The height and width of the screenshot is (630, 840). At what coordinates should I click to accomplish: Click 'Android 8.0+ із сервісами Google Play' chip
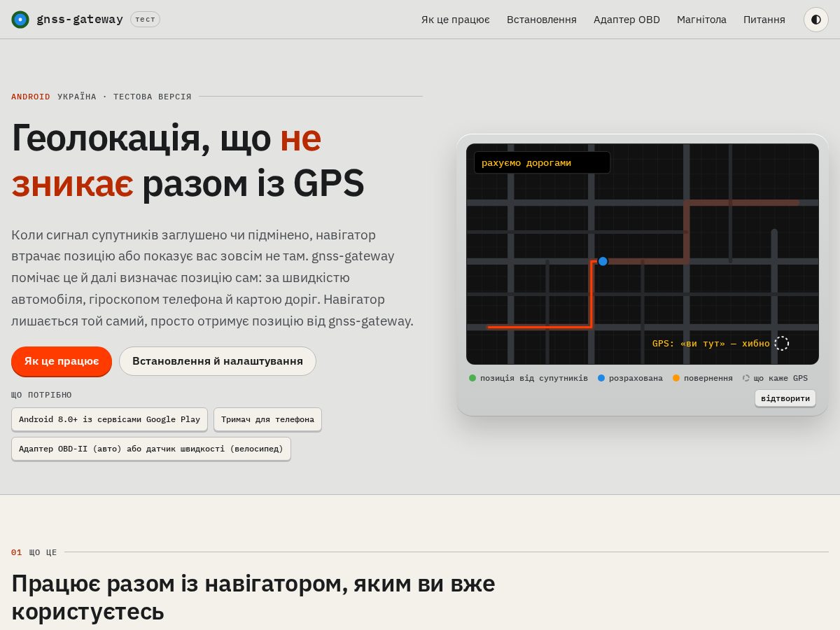pyautogui.click(x=109, y=419)
